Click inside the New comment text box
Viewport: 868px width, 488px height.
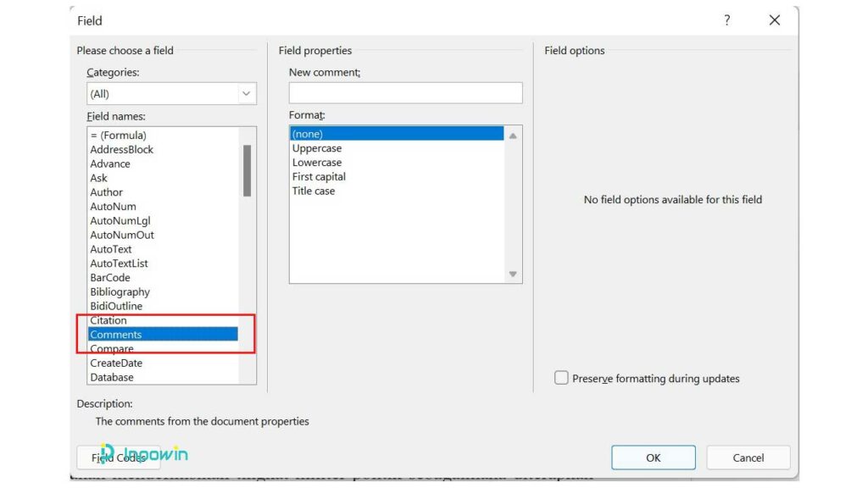tap(405, 92)
